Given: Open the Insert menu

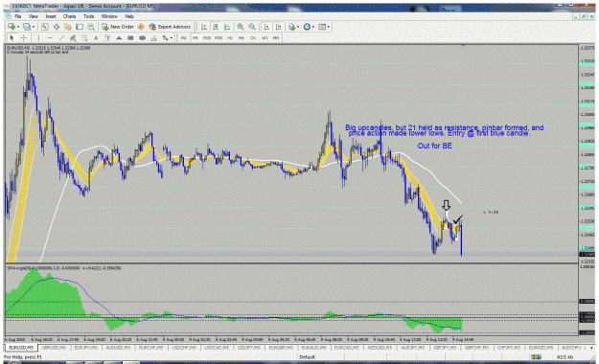Looking at the screenshot, I should coord(51,16).
